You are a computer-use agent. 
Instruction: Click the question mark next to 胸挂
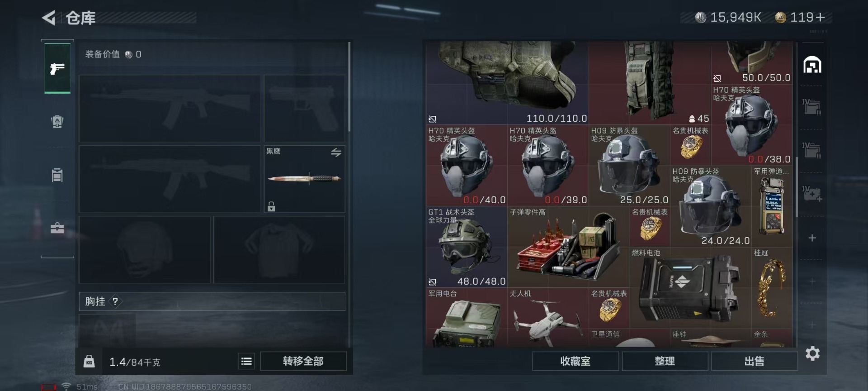tap(115, 301)
